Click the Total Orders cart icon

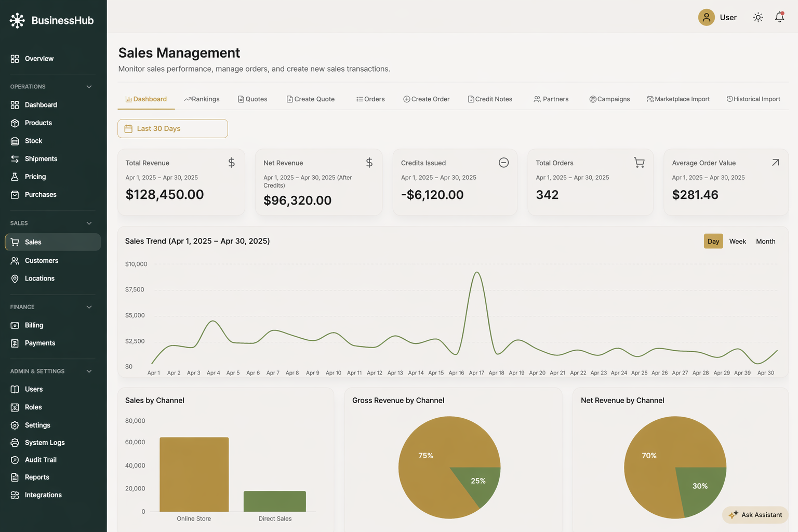[x=640, y=163]
